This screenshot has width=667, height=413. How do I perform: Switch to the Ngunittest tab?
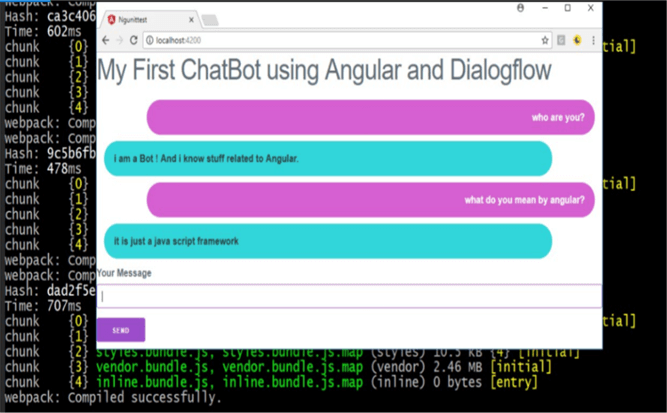[150, 20]
